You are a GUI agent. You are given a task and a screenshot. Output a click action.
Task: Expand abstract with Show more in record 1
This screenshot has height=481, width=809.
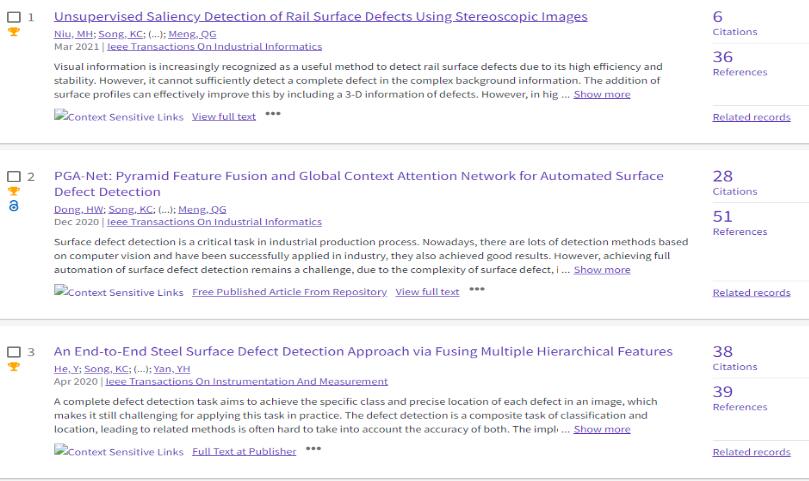click(x=601, y=94)
